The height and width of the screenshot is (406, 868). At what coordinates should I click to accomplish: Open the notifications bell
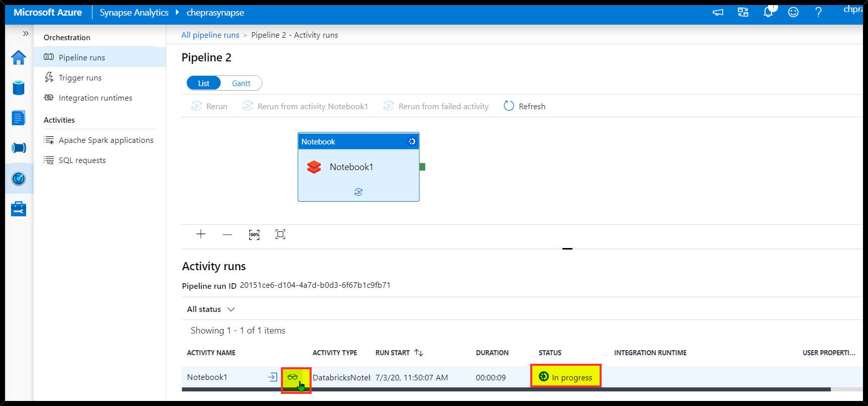pyautogui.click(x=768, y=12)
